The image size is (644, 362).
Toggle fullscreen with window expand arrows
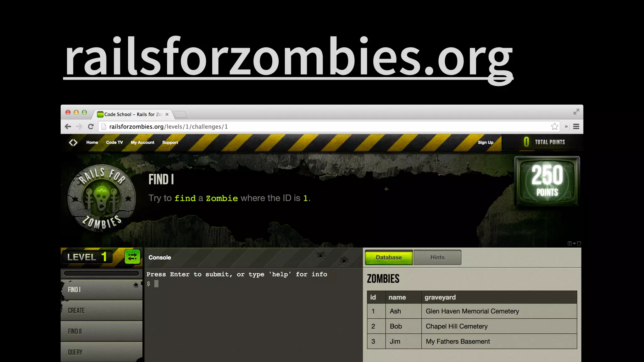coord(576,112)
